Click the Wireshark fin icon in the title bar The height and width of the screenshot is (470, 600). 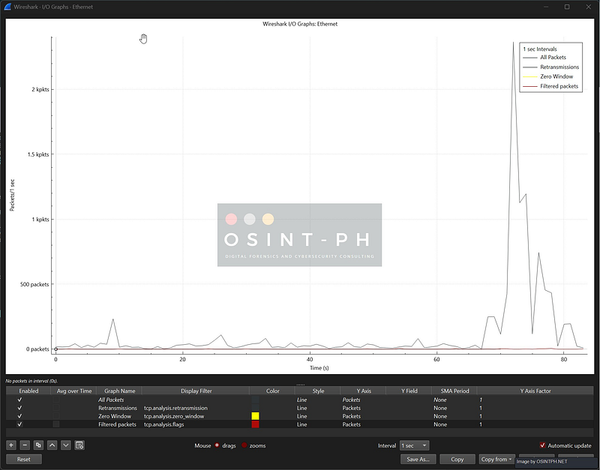[7, 7]
